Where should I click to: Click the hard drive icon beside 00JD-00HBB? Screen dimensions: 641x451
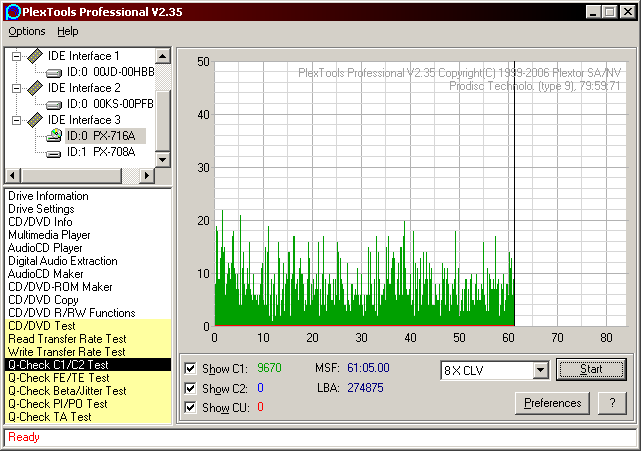(54, 73)
